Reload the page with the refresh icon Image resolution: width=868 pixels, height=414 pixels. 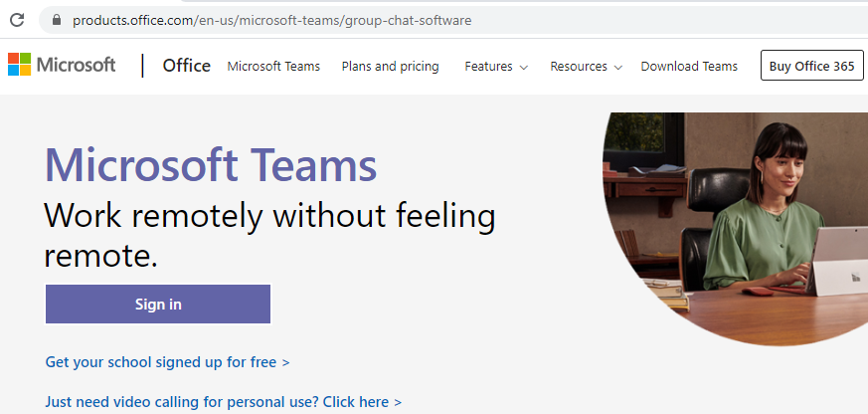pyautogui.click(x=16, y=20)
